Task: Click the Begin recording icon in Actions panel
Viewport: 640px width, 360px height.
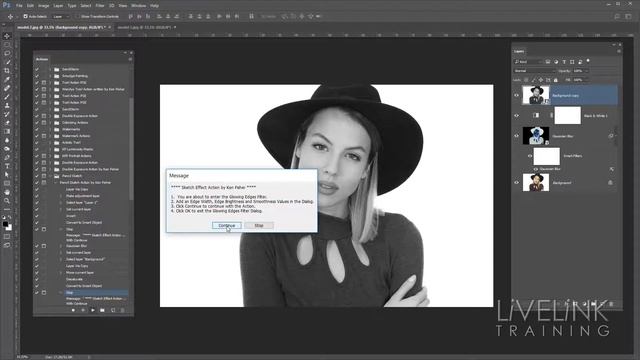Action: 83,310
